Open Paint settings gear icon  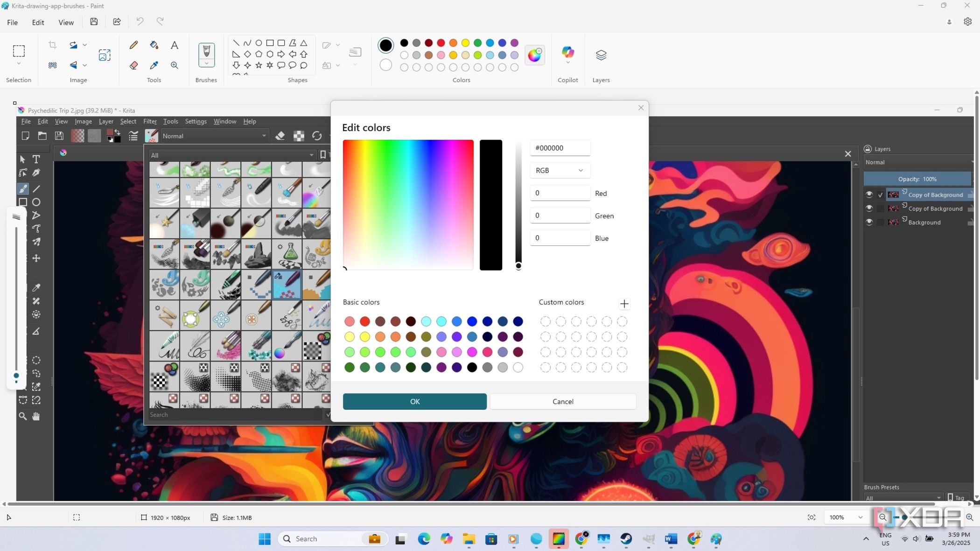[x=967, y=22]
